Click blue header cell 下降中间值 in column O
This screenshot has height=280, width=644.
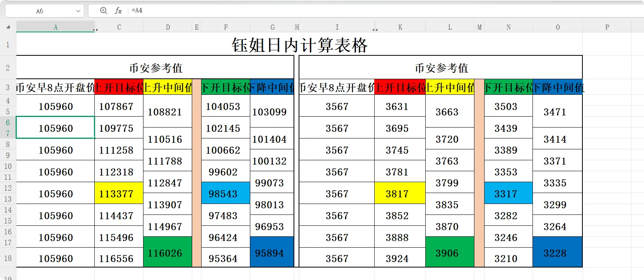(x=557, y=87)
